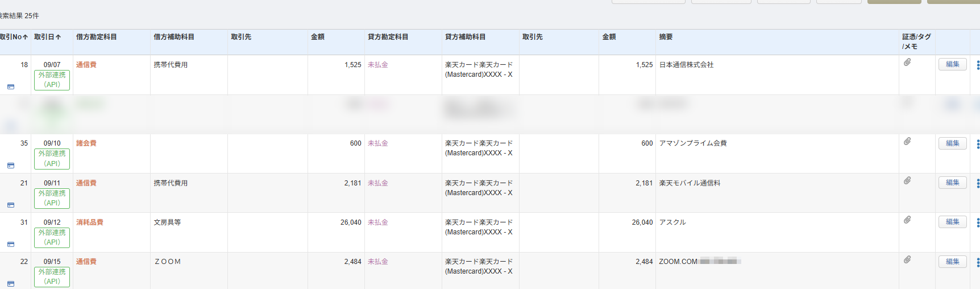Click the 貸方補助科目 column header
980x289 pixels.
[466, 37]
